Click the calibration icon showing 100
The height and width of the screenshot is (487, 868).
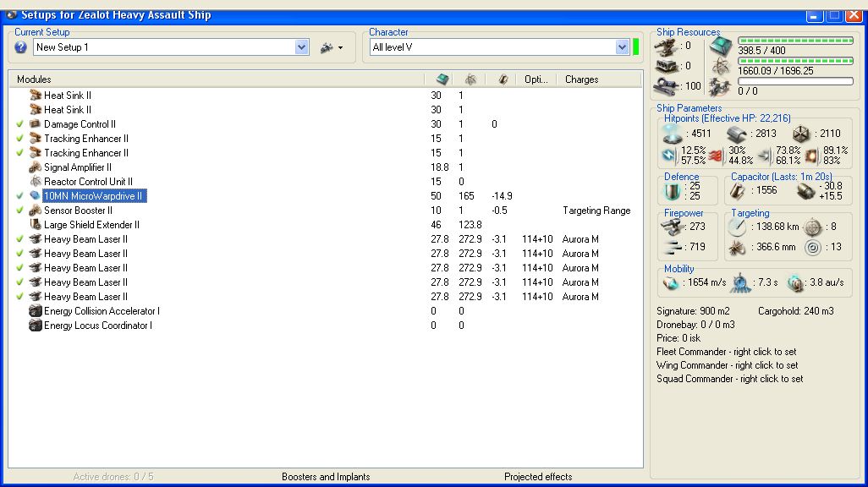click(666, 86)
